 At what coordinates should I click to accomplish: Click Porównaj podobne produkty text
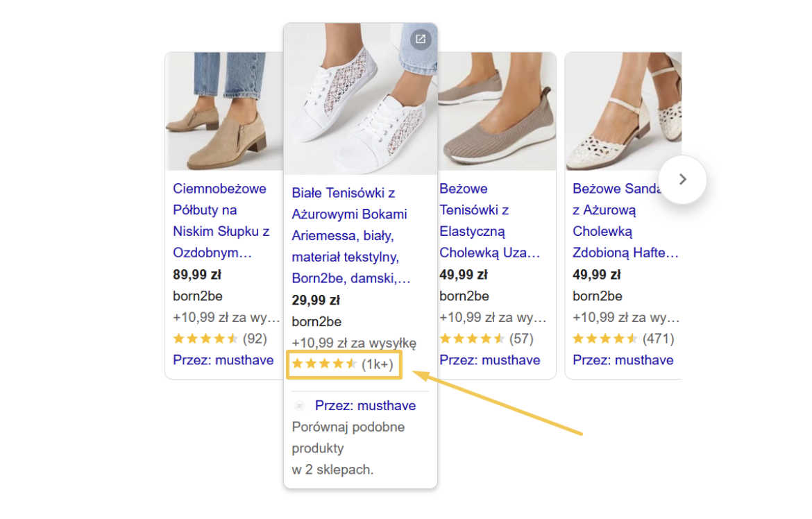click(348, 438)
